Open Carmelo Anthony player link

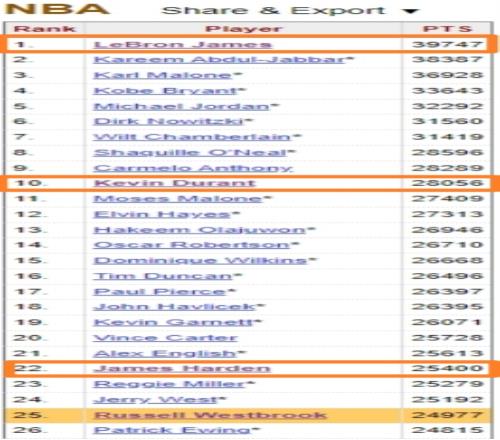(193, 168)
